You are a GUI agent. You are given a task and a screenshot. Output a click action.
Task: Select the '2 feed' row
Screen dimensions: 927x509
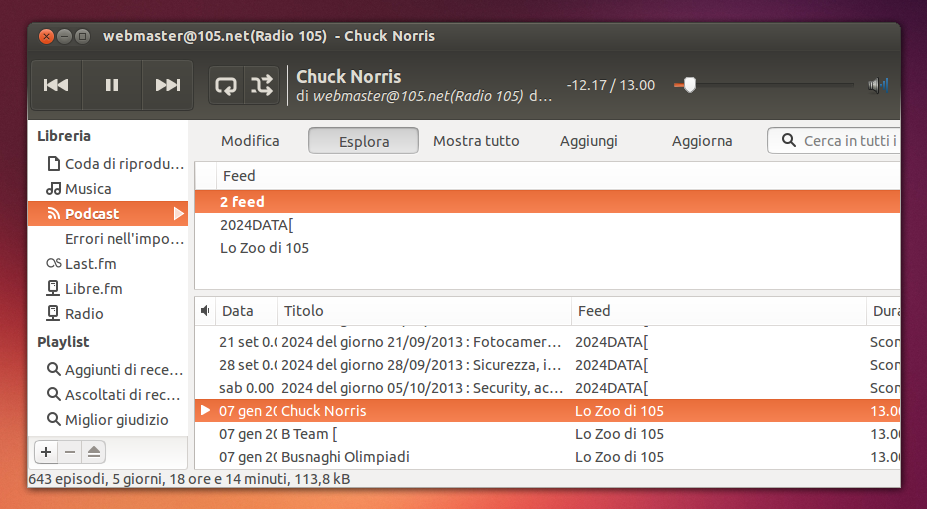coord(547,202)
